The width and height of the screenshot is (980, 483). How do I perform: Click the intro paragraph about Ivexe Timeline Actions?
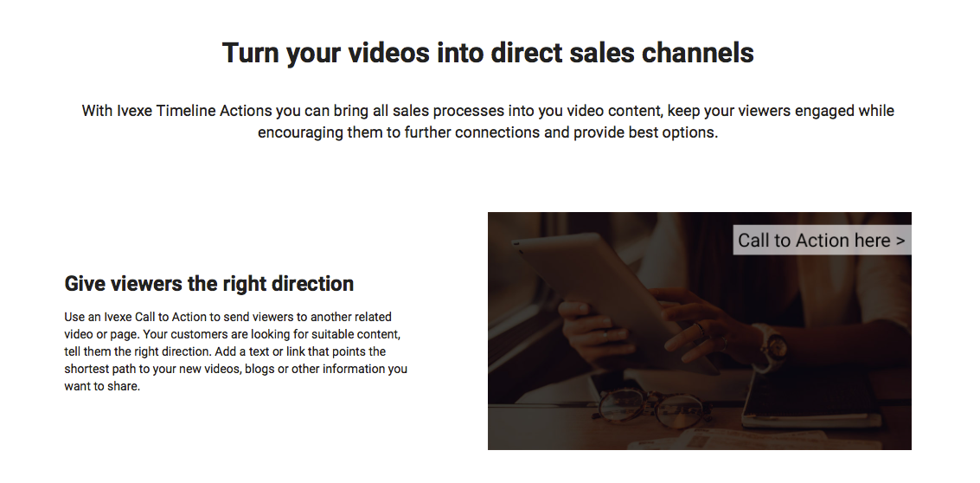click(488, 121)
